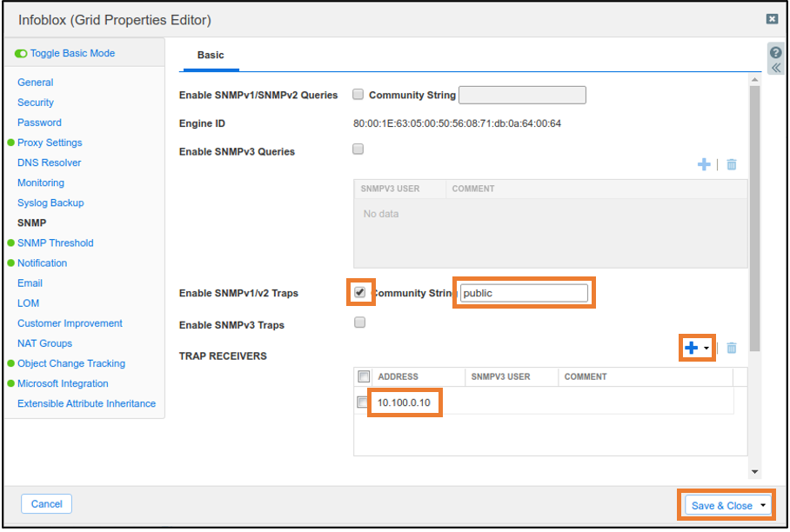Open Extensible Attribute Inheritance section

87,403
